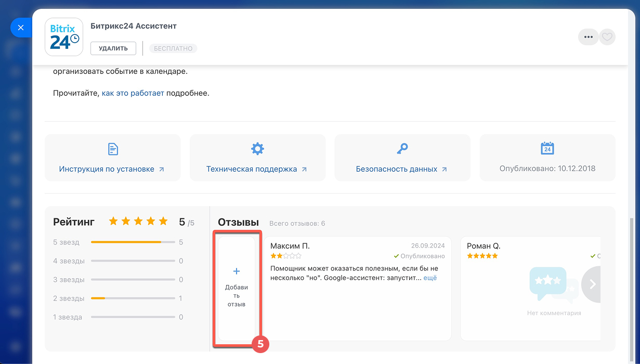
Task: Show next reviews with right arrow
Action: click(591, 284)
